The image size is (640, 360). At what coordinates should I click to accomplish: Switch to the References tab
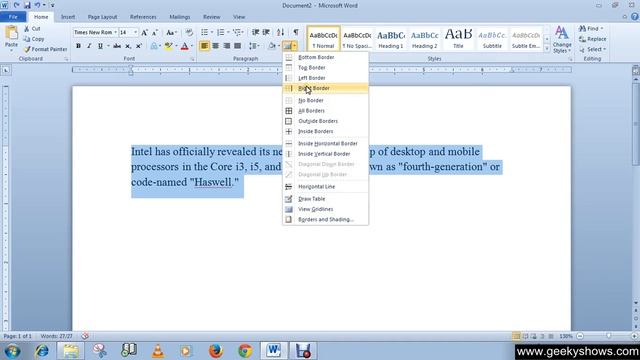point(143,17)
